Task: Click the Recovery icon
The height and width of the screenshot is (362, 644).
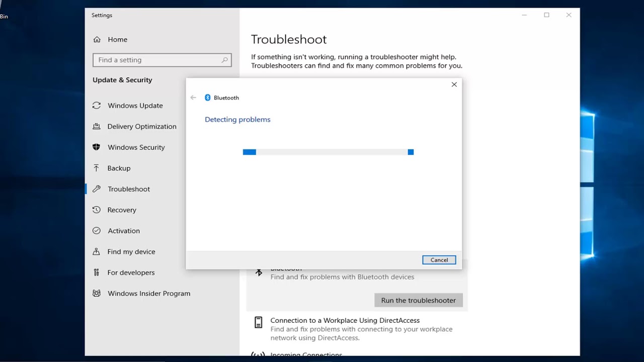Action: pyautogui.click(x=96, y=210)
